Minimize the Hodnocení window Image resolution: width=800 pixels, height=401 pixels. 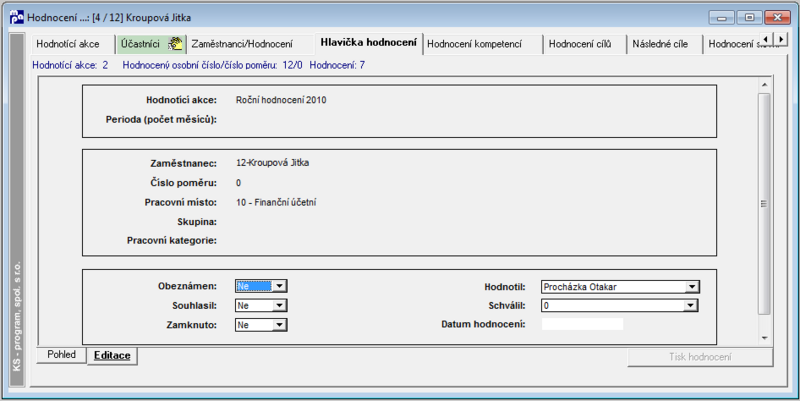click(721, 17)
